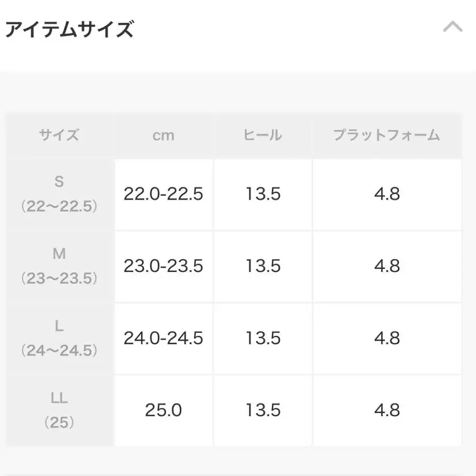476x476 pixels.
Task: Click platform value 4.8 in L row
Action: click(x=387, y=338)
